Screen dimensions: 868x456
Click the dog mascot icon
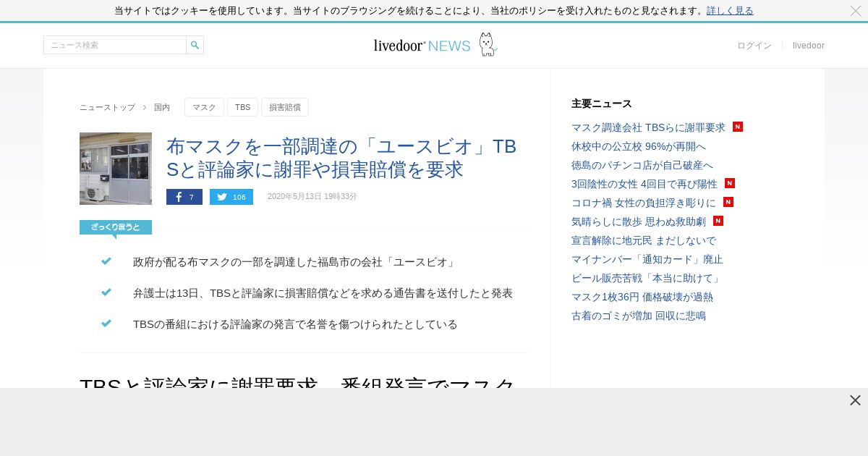[488, 44]
